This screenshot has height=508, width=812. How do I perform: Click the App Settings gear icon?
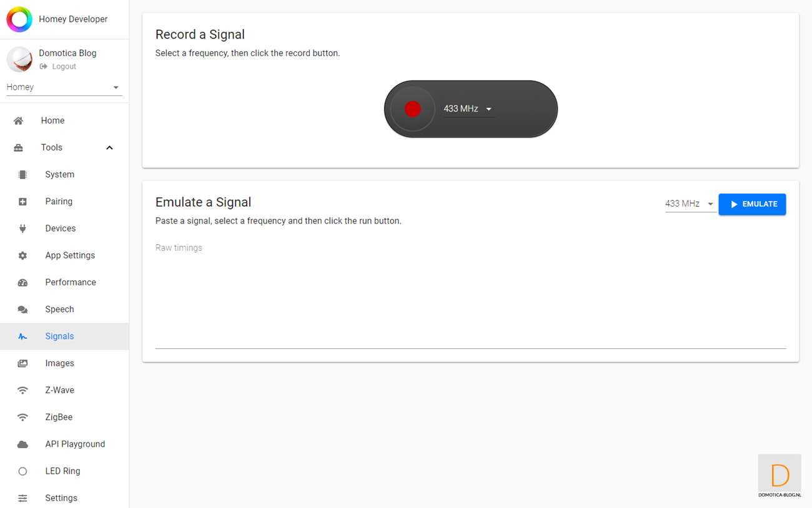22,255
